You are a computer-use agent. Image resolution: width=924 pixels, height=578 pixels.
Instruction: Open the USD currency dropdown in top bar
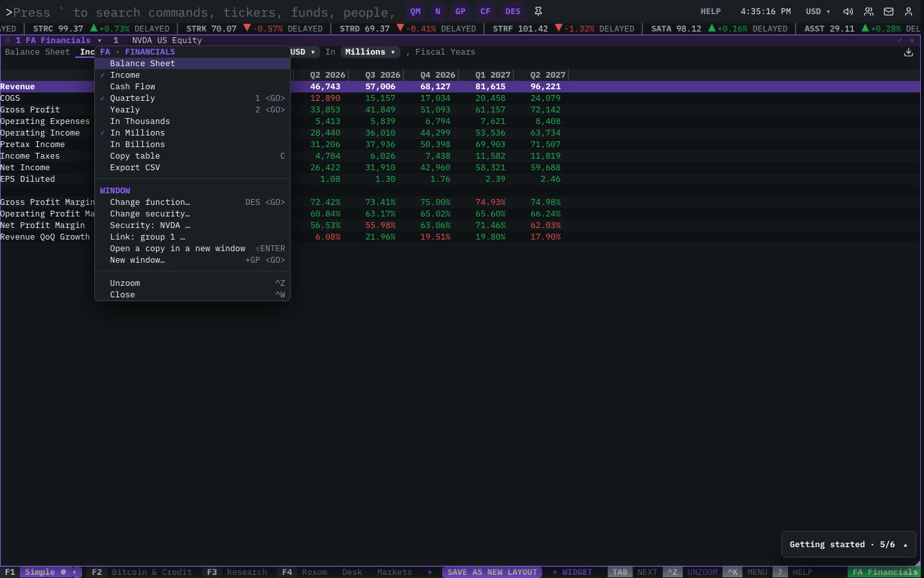(818, 12)
